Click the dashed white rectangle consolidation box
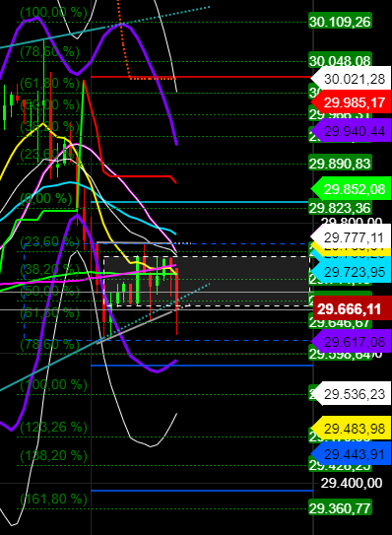 pos(207,281)
